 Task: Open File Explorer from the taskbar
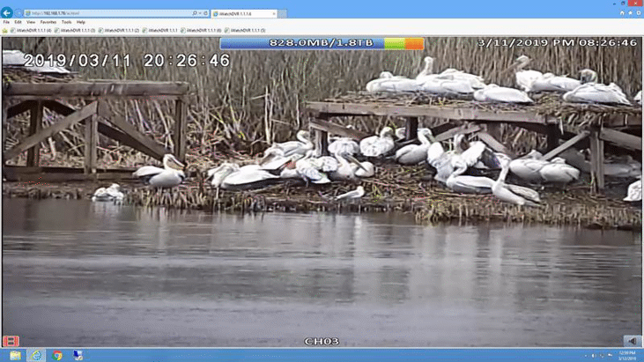pos(15,355)
